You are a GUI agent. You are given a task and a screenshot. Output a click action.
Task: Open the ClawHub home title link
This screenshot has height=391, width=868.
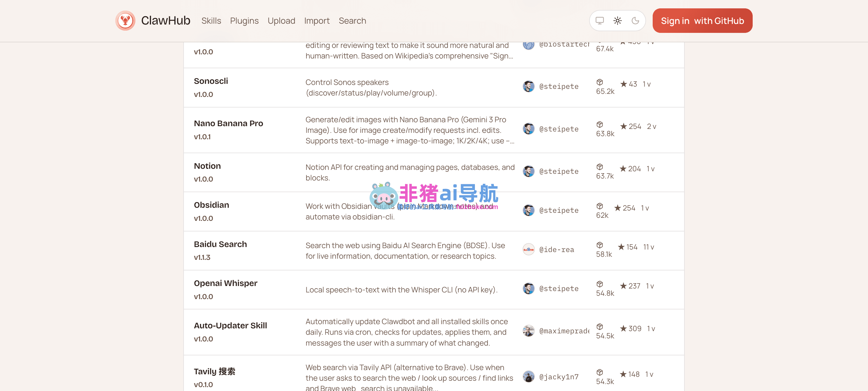point(165,21)
